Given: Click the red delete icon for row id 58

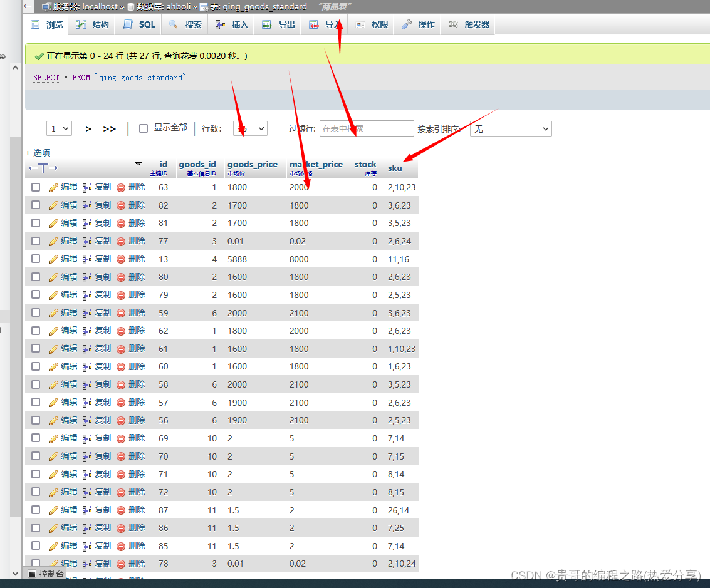Looking at the screenshot, I should [x=121, y=384].
